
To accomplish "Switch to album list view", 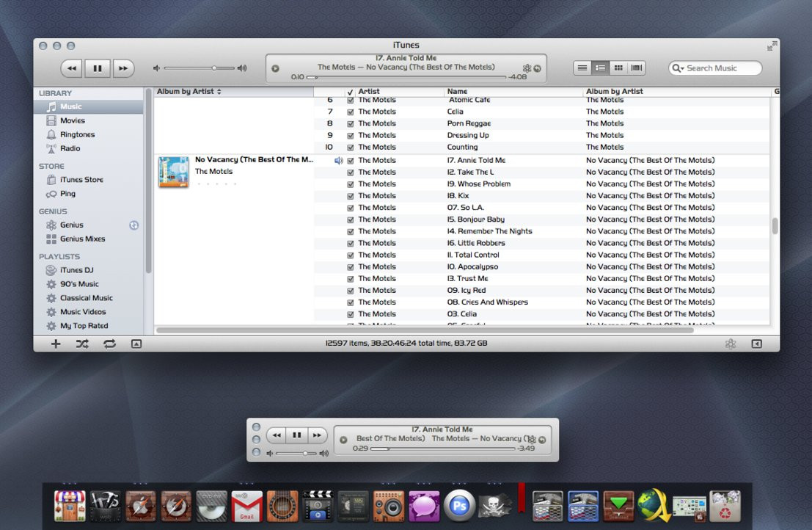I will point(600,68).
